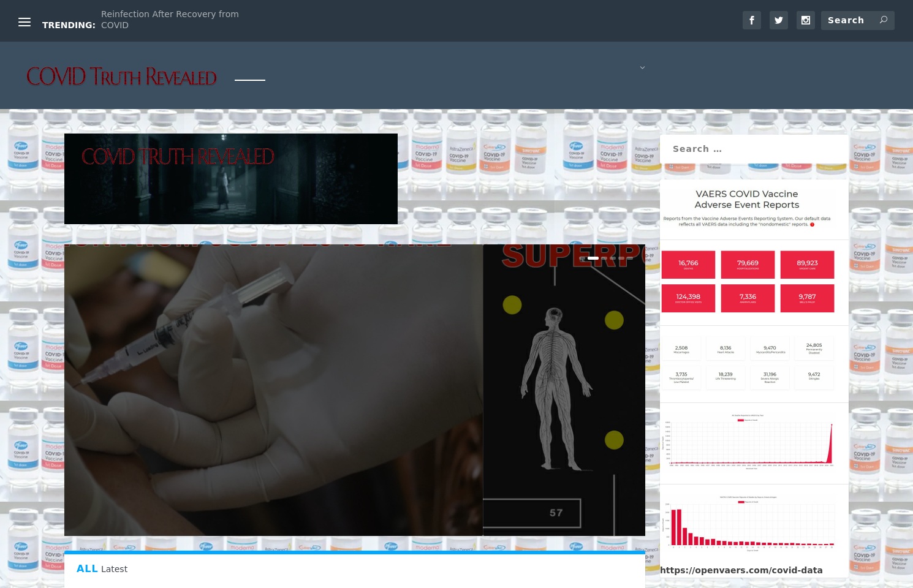The image size is (913, 588).
Task: Open the SUPERP nervous-system slide
Action: pyautogui.click(x=564, y=390)
